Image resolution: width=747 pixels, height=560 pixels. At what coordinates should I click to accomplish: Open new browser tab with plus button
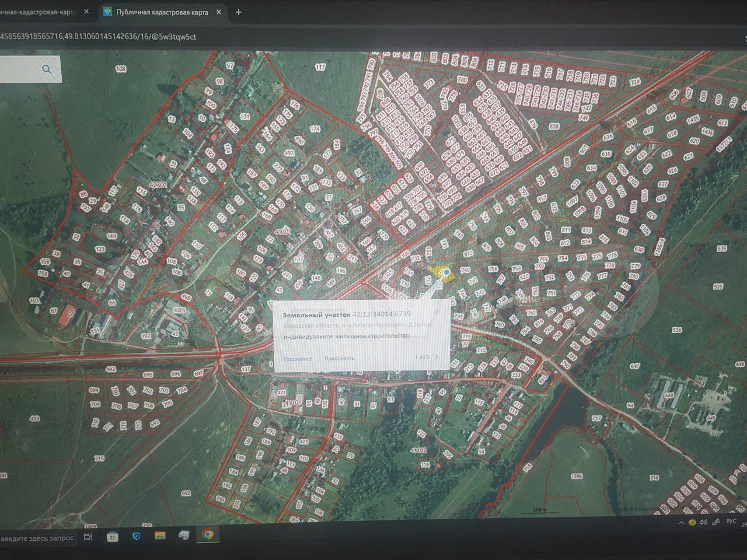click(238, 12)
